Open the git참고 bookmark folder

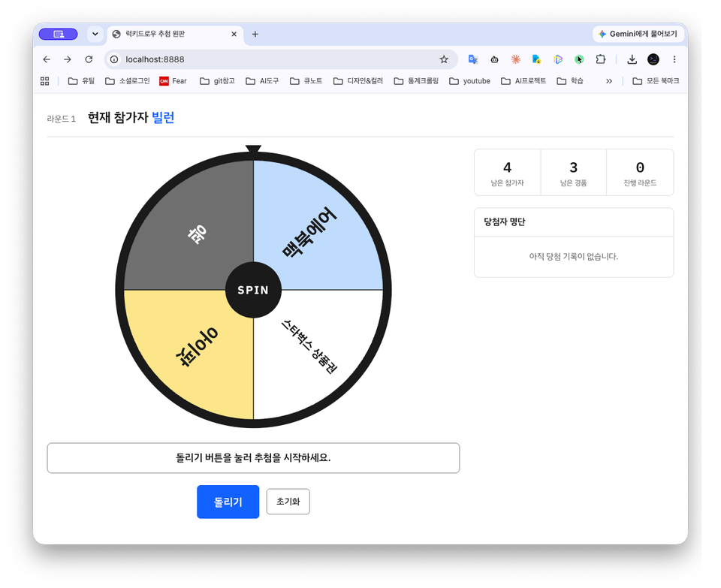(218, 81)
